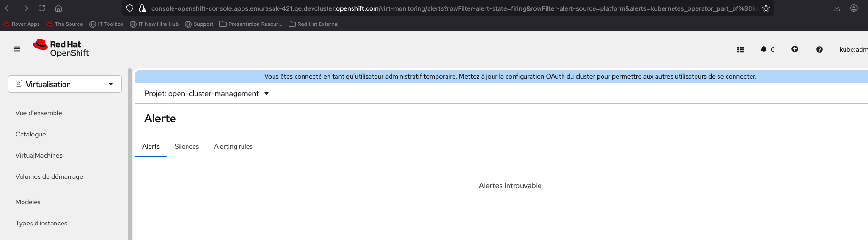Expand the Virtualisation perspective dropdown

pyautogui.click(x=65, y=84)
